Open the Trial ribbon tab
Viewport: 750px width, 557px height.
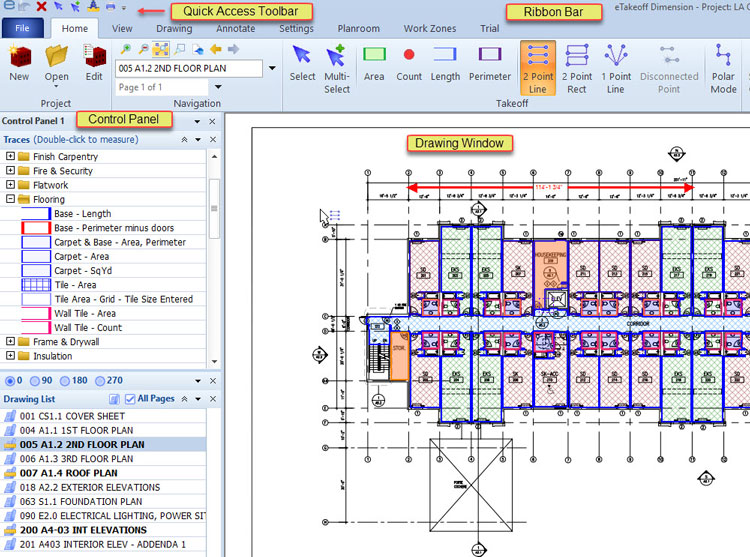point(489,29)
